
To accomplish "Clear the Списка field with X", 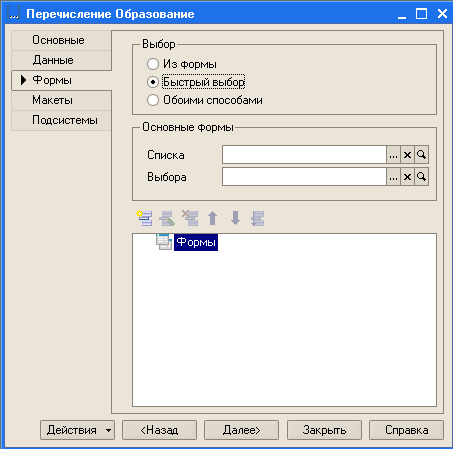I will point(407,155).
